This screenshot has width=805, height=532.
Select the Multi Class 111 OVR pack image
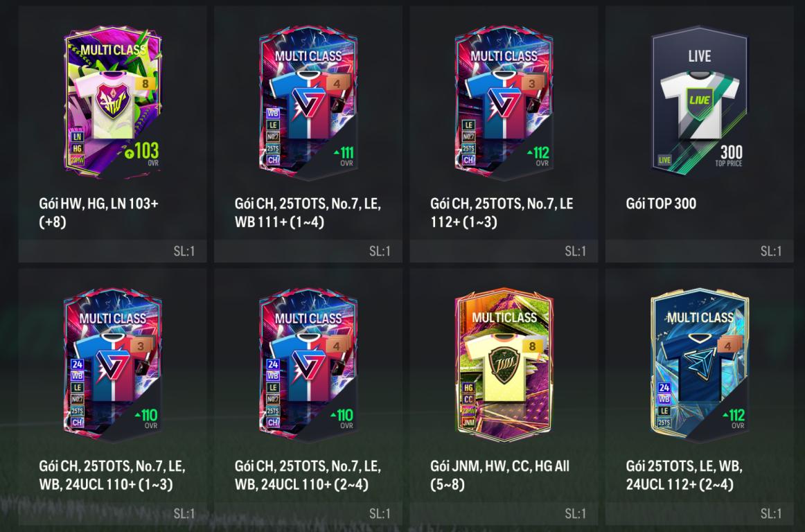tap(308, 103)
